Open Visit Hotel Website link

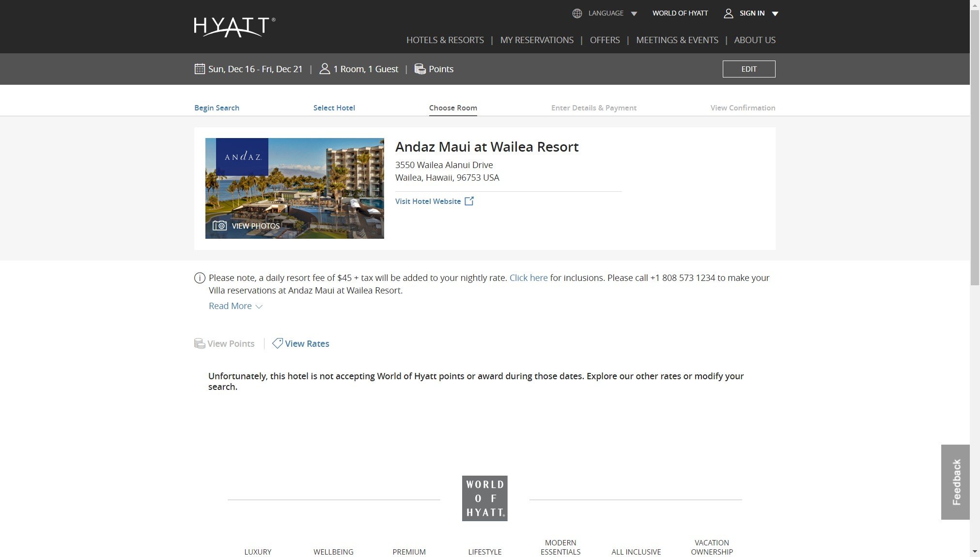click(428, 201)
